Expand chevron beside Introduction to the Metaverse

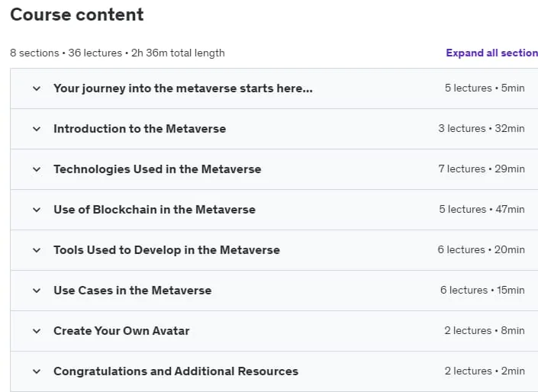(x=37, y=129)
